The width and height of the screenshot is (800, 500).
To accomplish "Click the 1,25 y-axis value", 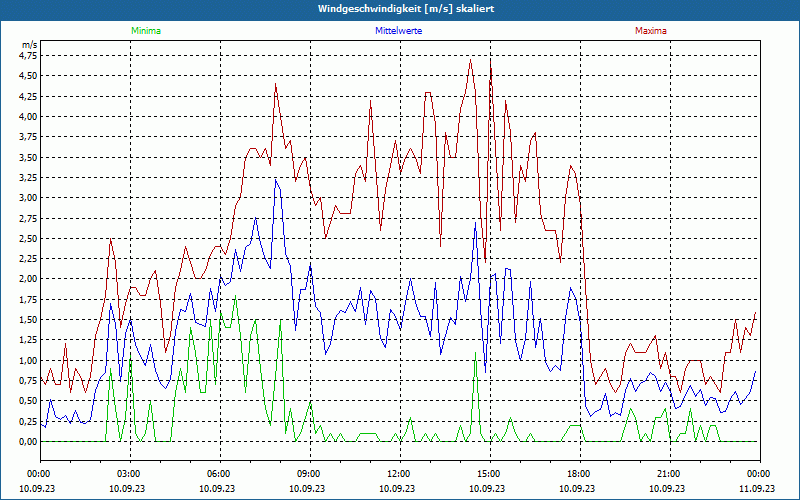I will click(28, 340).
